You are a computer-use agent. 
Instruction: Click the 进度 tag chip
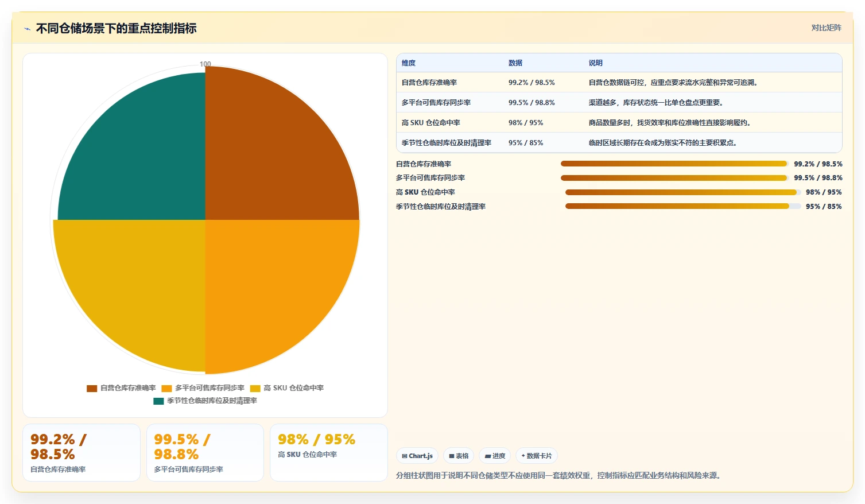coord(495,456)
